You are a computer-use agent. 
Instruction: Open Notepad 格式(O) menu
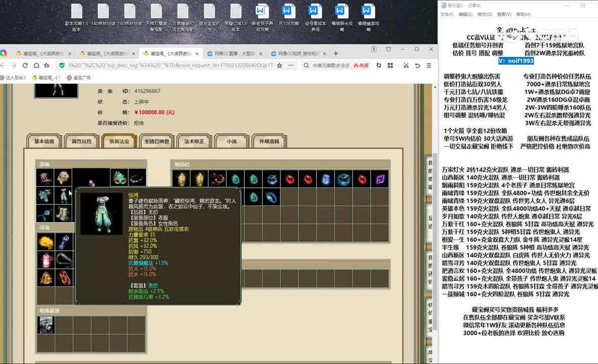[484, 15]
